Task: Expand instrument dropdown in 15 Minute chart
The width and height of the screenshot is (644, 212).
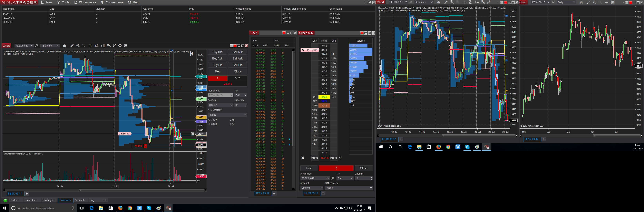Action: [x=24, y=46]
